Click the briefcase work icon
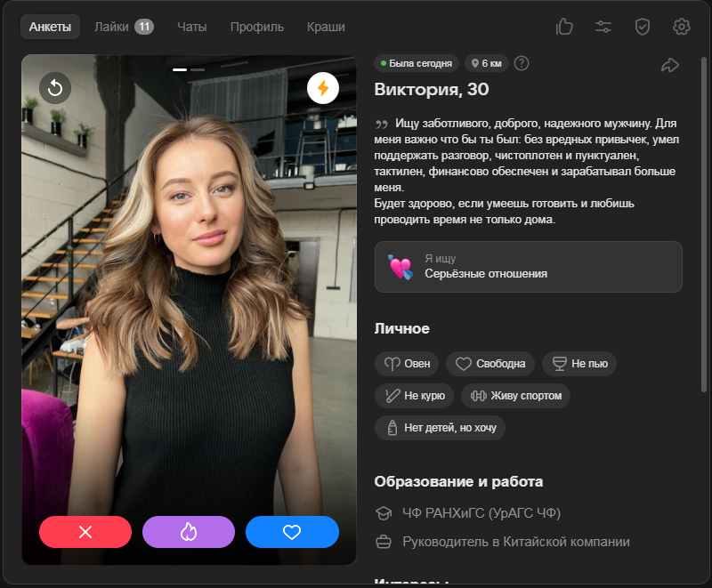The height and width of the screenshot is (588, 712). 384,542
